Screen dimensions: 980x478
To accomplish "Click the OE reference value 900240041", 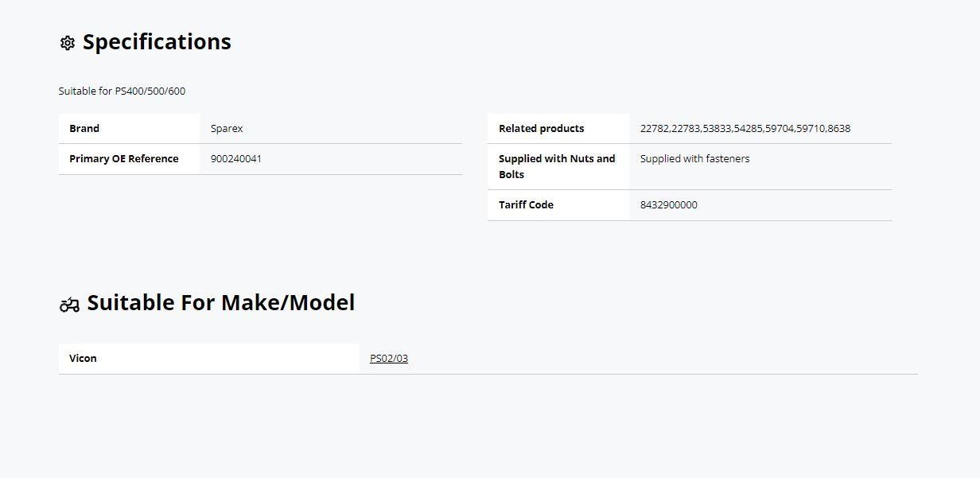I will point(236,159).
